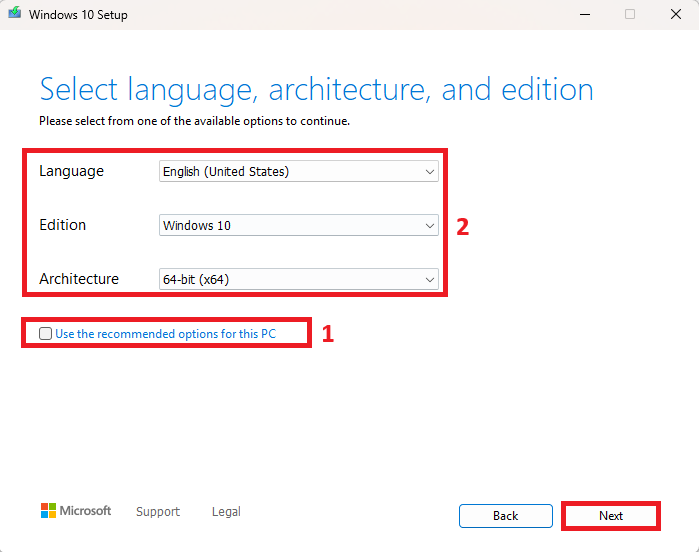Click the recommended options for this PC label
The image size is (699, 552).
(165, 334)
